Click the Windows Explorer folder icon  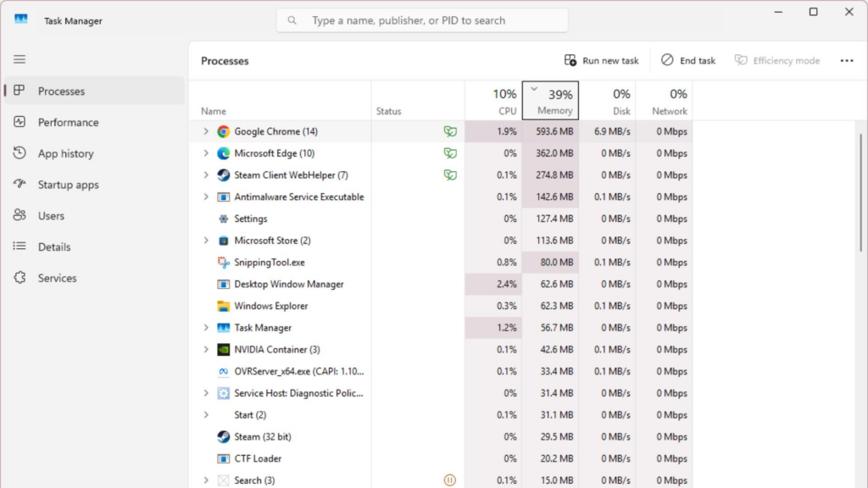click(223, 306)
